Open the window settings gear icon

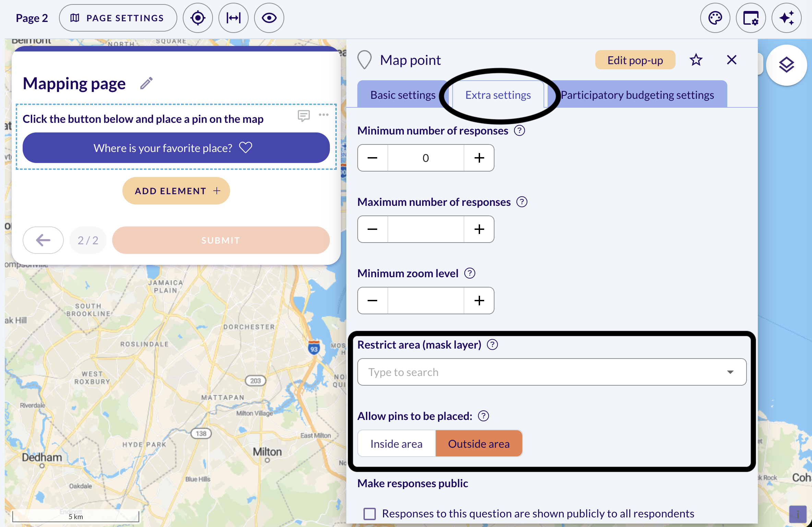(x=751, y=18)
